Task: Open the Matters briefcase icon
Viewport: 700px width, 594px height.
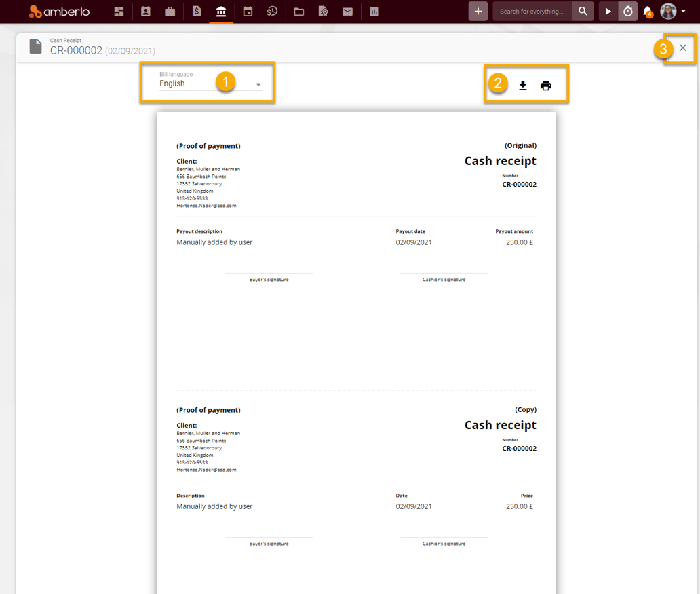Action: tap(170, 12)
